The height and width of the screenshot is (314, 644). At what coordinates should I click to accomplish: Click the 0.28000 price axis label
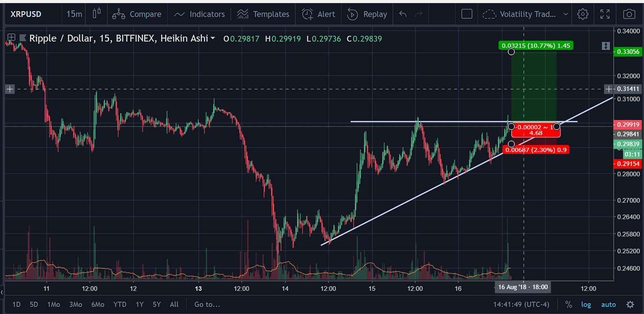tap(629, 174)
